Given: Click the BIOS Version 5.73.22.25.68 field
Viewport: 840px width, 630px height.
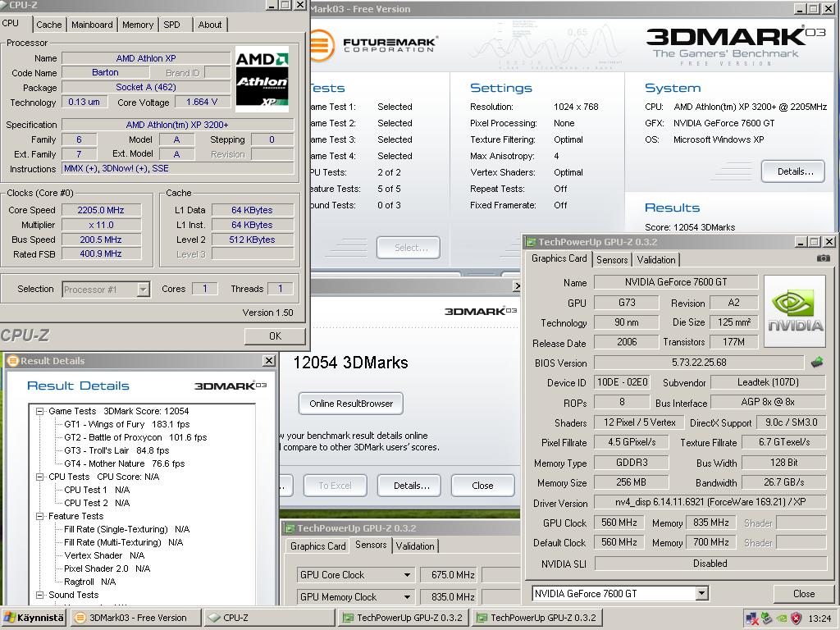Looking at the screenshot, I should pos(699,363).
